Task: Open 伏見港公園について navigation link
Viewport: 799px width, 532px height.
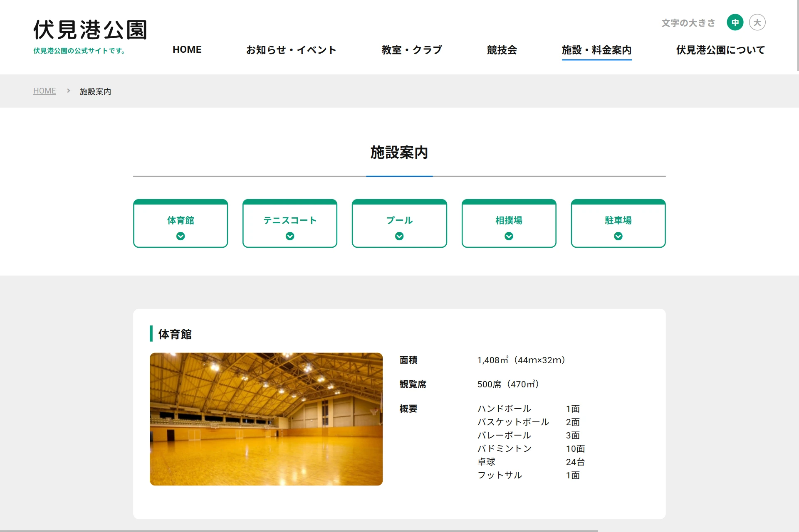Action: pos(720,50)
